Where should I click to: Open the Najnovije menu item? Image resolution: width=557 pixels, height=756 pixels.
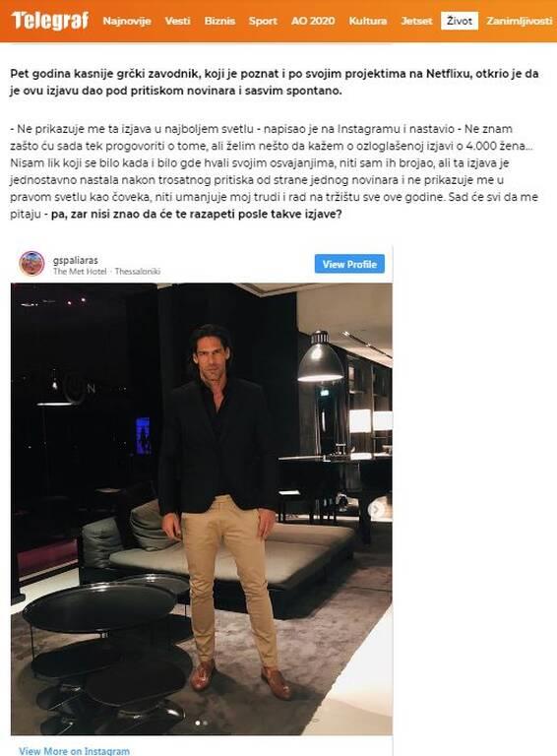click(127, 22)
